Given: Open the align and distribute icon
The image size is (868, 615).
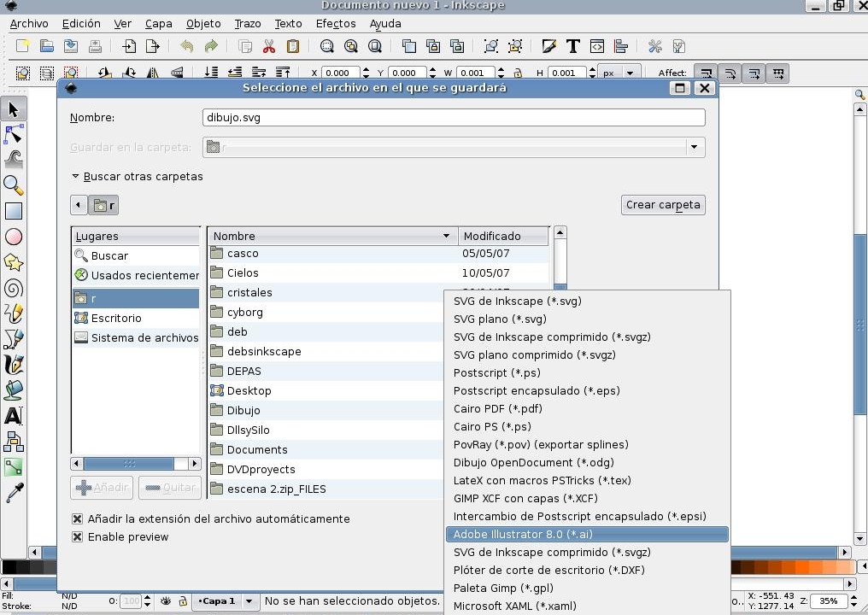Looking at the screenshot, I should tap(621, 46).
